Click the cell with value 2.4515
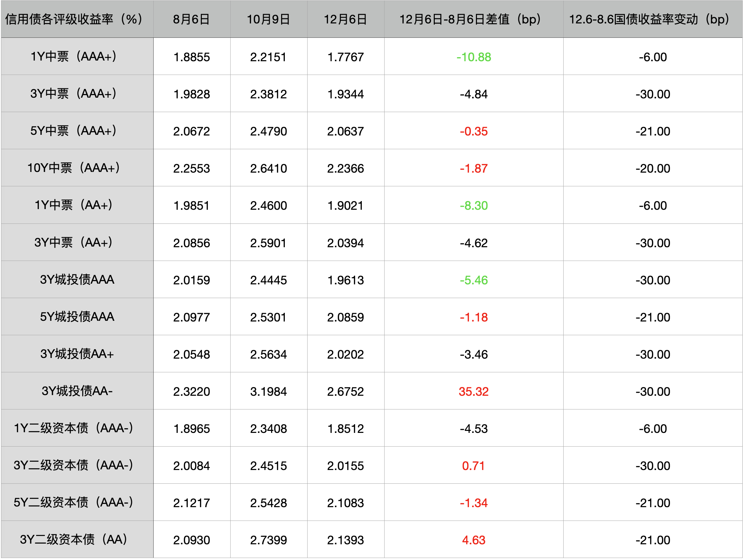The image size is (743, 560). coord(269,466)
